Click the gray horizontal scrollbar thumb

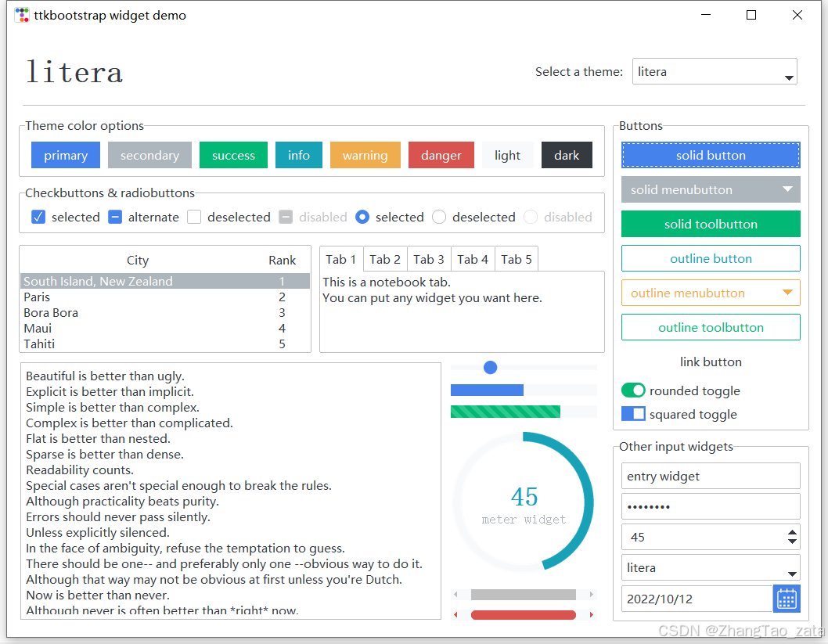[x=524, y=595]
